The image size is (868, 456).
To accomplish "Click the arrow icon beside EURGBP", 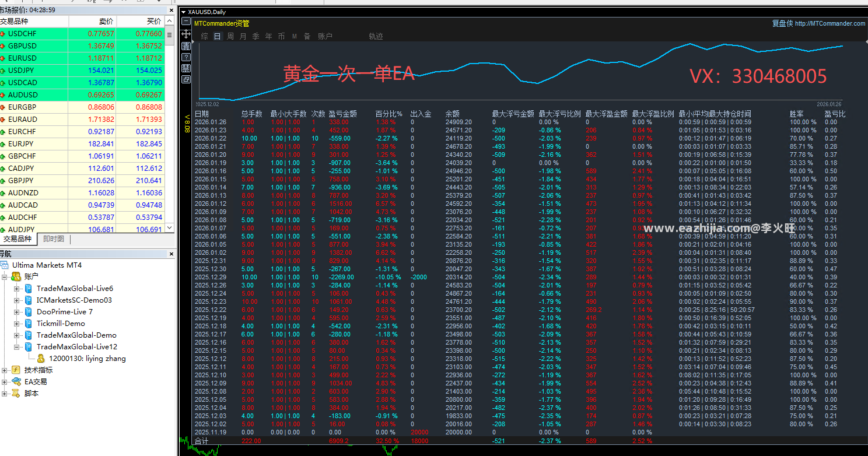I will pyautogui.click(x=3, y=107).
